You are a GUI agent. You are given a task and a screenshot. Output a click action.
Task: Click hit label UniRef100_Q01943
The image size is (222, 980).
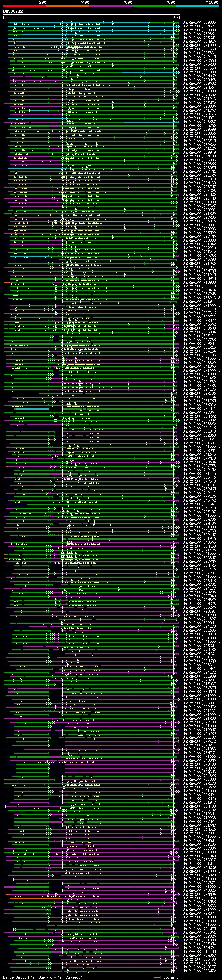tap(199, 99)
